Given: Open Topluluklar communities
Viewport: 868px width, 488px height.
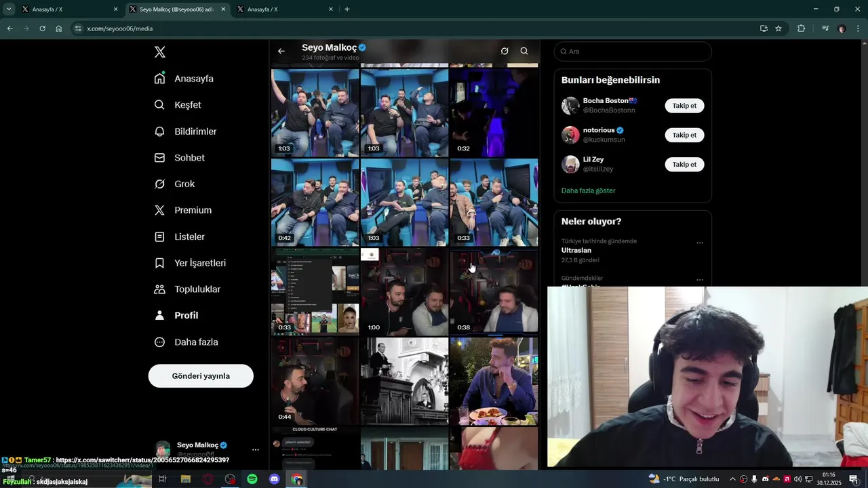Looking at the screenshot, I should point(187,289).
